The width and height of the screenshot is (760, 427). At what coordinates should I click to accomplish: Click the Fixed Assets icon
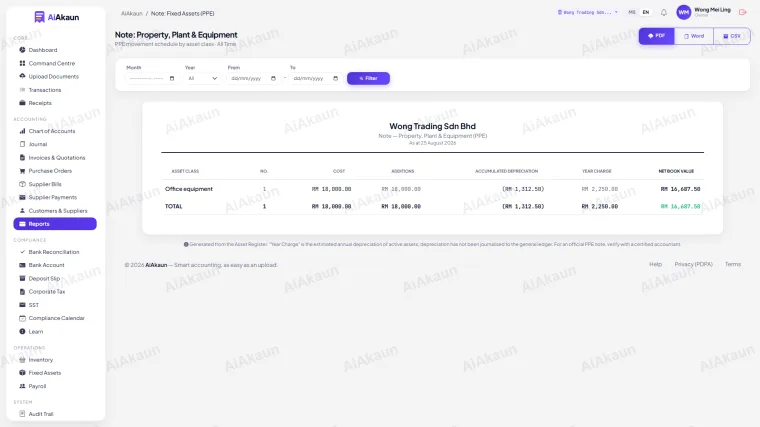(22, 373)
